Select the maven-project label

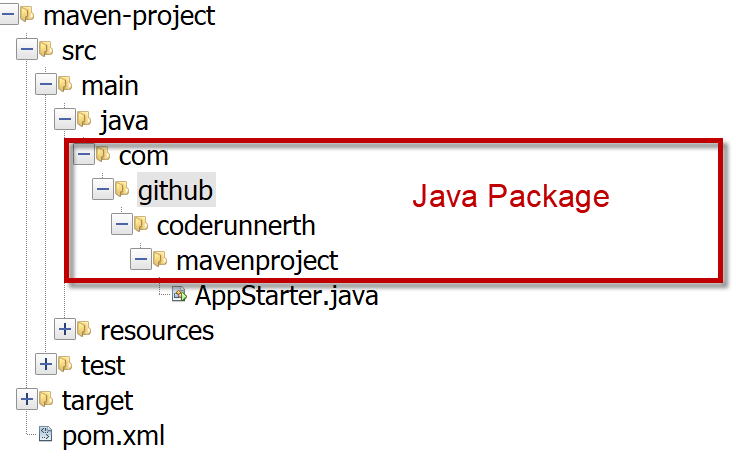coord(129,16)
